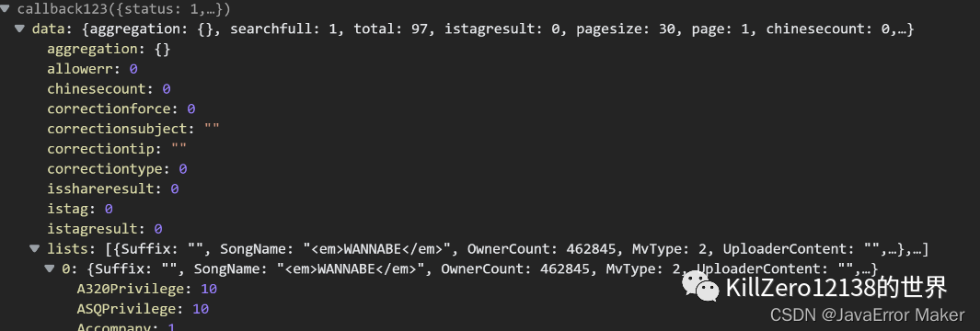
Task: Collapse the item 0 arrow in lists
Action: pos(50,269)
